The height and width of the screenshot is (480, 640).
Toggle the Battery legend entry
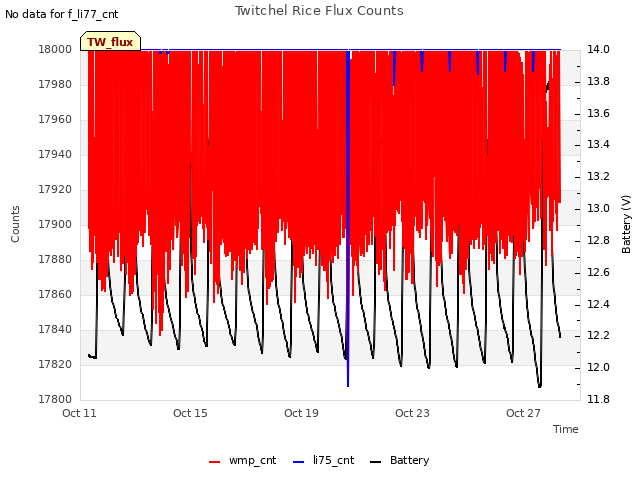[399, 460]
